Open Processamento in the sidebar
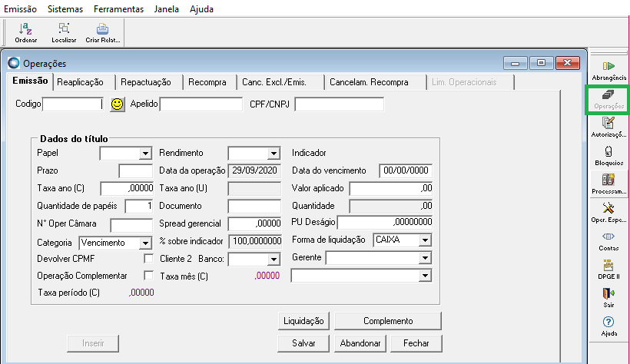Screen dimensions: 630x364 pyautogui.click(x=608, y=184)
